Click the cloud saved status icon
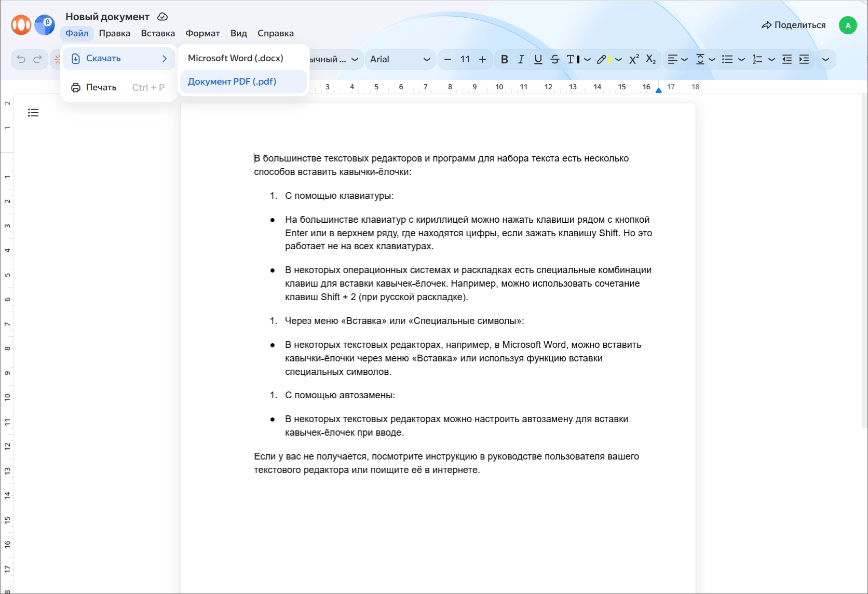The image size is (868, 594). point(162,17)
